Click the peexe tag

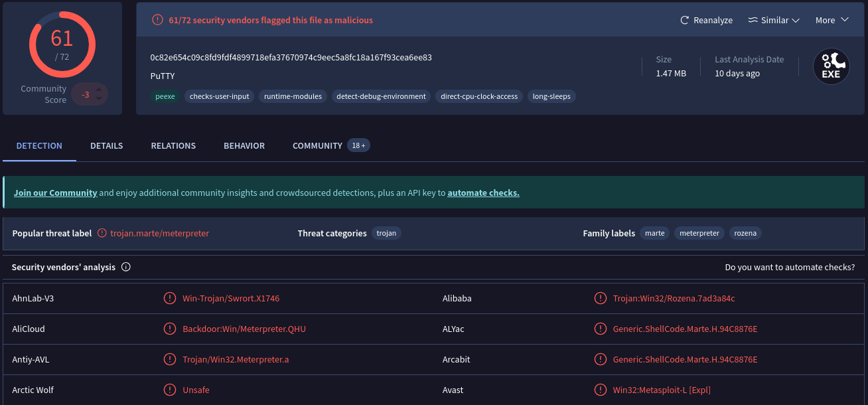click(x=165, y=96)
